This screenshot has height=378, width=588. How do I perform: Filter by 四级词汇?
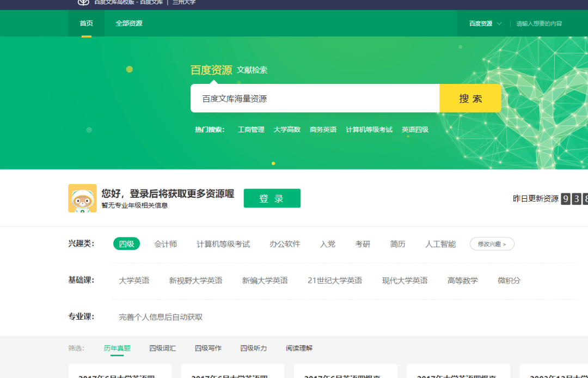click(x=162, y=349)
